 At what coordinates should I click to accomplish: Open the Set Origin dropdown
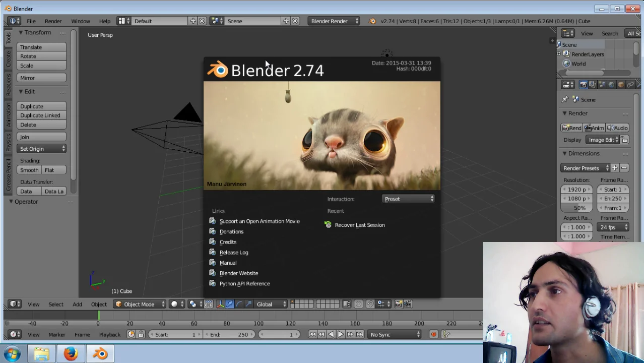click(42, 149)
